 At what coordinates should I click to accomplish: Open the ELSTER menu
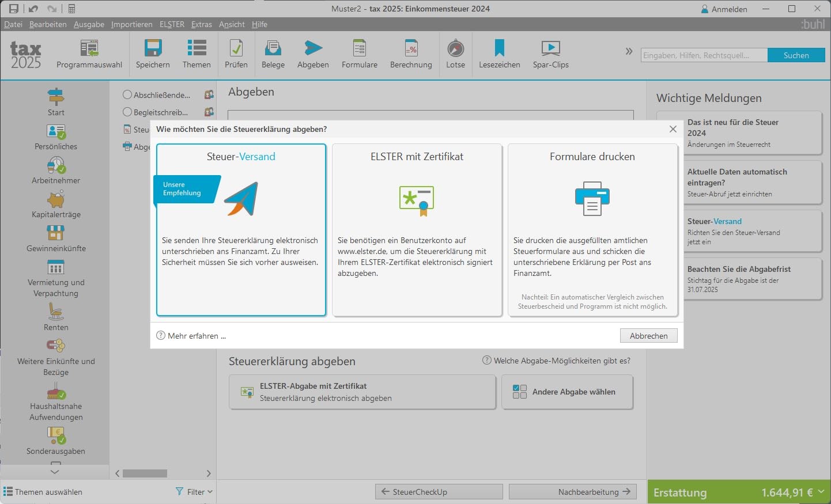point(172,24)
